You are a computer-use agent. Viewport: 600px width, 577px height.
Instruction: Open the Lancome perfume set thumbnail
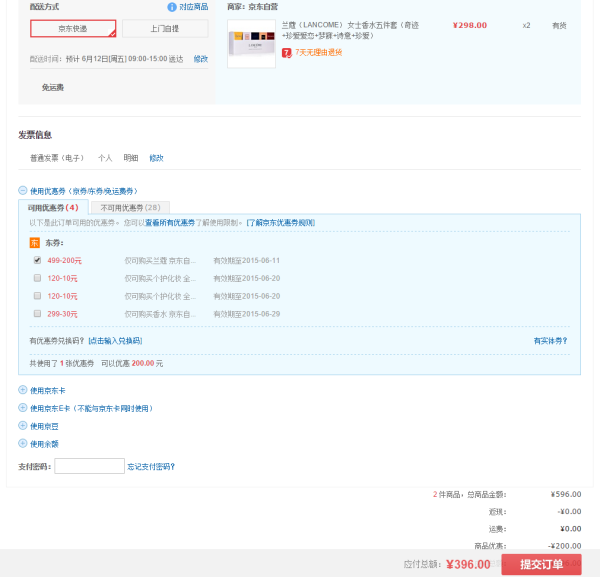(251, 44)
